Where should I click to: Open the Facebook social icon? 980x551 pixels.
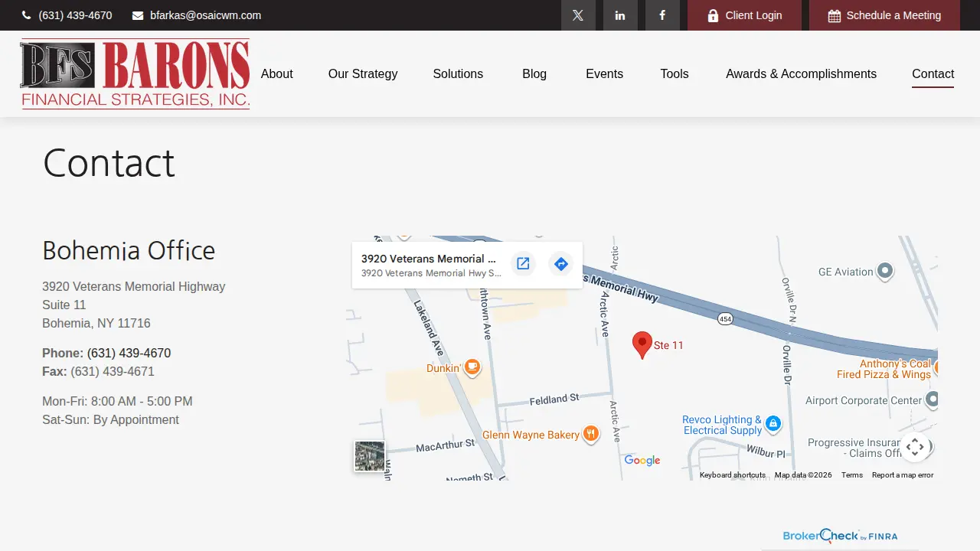(662, 15)
